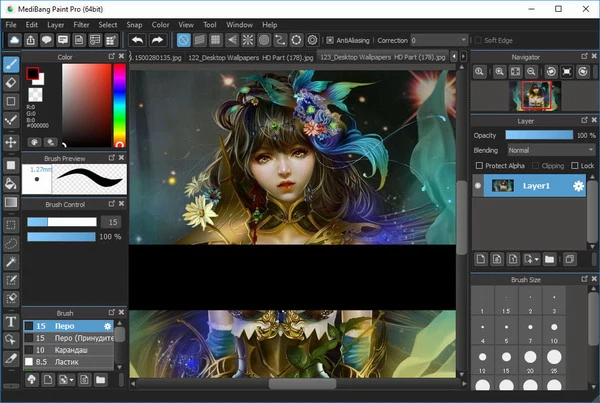Pop out the Color panel
This screenshot has height=403, width=600.
tap(111, 56)
